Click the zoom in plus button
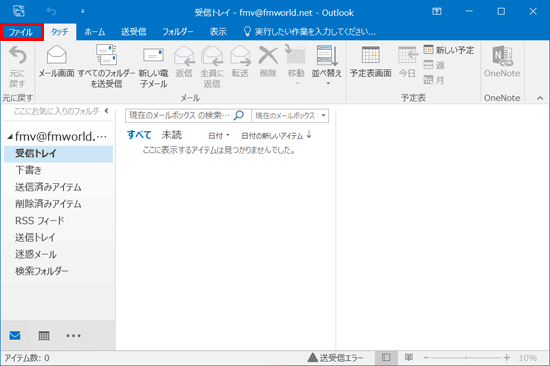This screenshot has height=366, width=550. (x=507, y=358)
